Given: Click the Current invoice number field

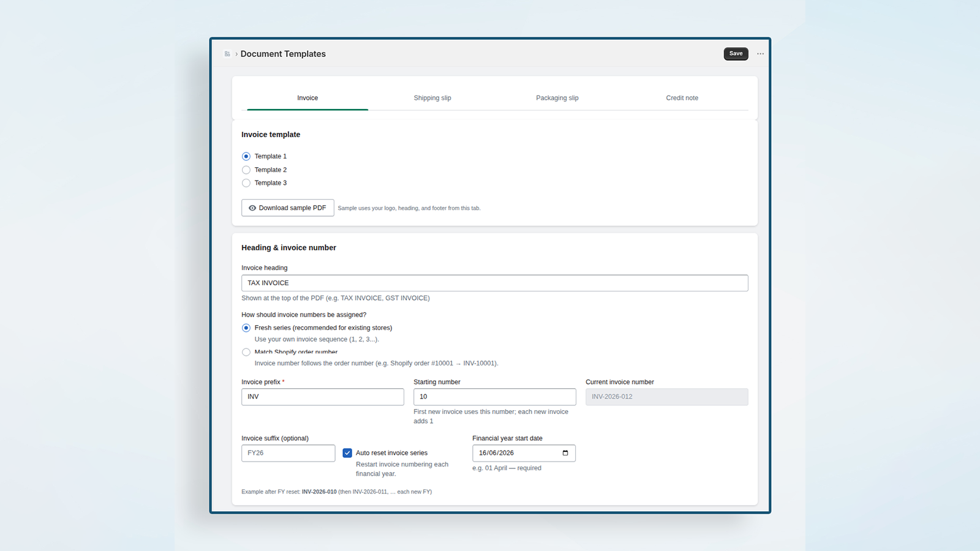Looking at the screenshot, I should point(667,397).
